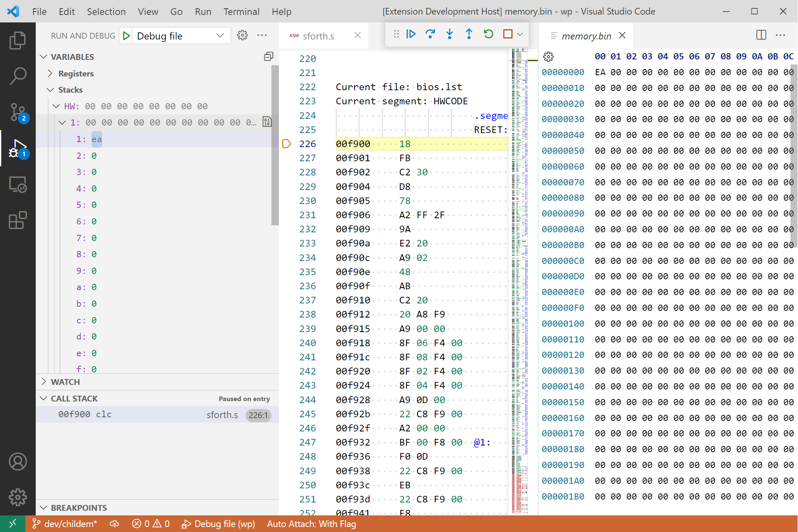Expand the WATCH section
798x532 pixels.
tap(65, 382)
